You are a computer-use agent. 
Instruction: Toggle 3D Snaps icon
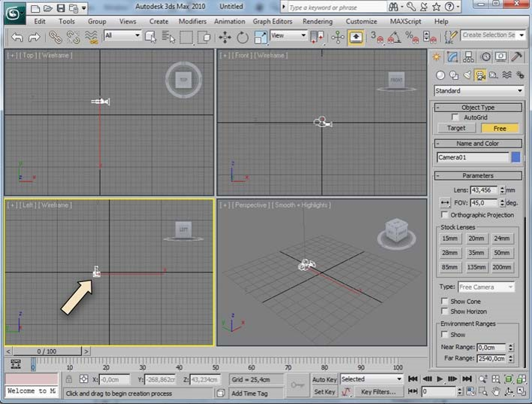click(x=376, y=37)
